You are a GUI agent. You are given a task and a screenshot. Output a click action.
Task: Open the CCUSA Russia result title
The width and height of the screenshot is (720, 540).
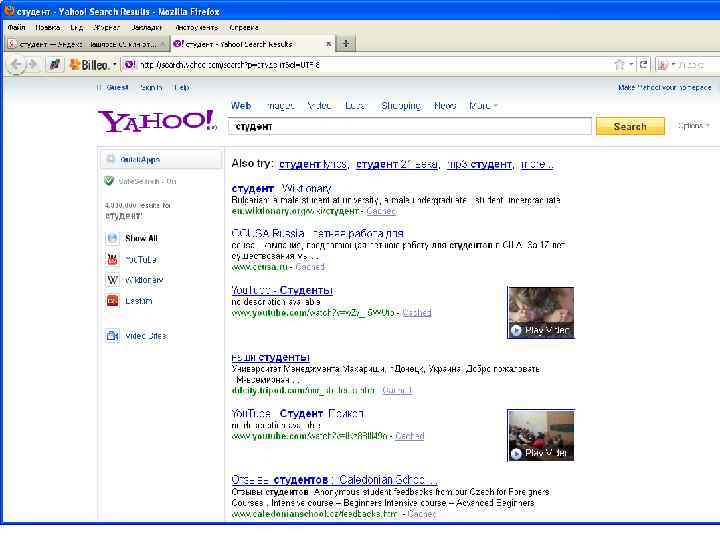tap(317, 233)
